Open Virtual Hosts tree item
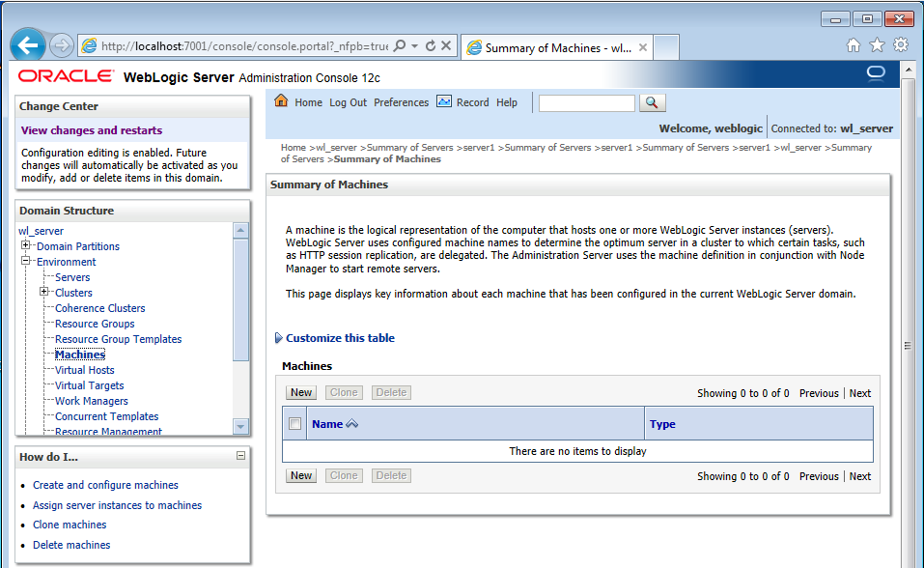The image size is (924, 568). click(84, 370)
